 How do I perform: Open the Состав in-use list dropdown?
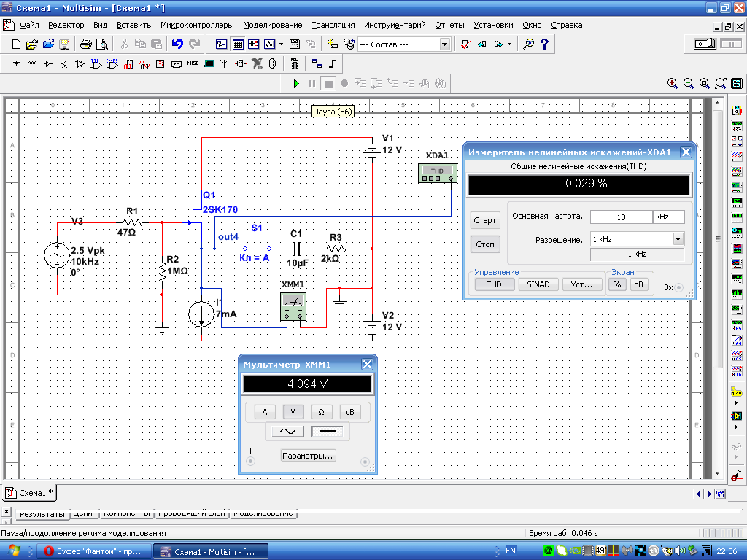[x=444, y=44]
